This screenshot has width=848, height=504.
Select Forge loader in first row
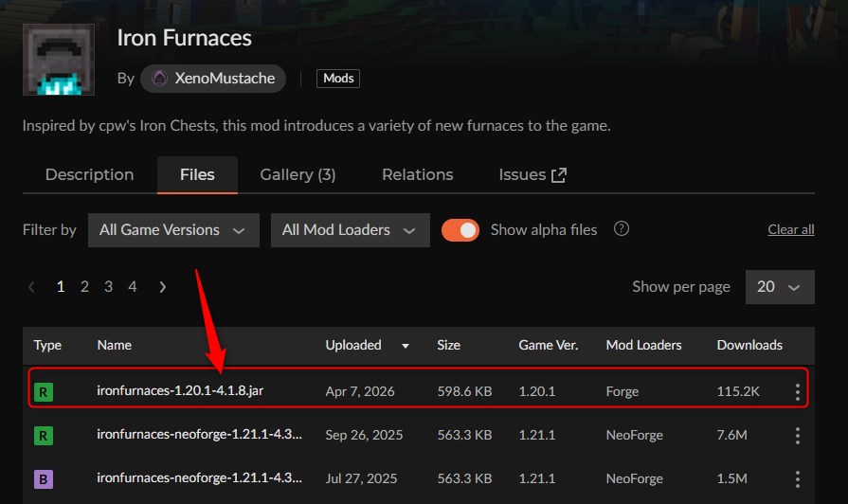point(622,391)
